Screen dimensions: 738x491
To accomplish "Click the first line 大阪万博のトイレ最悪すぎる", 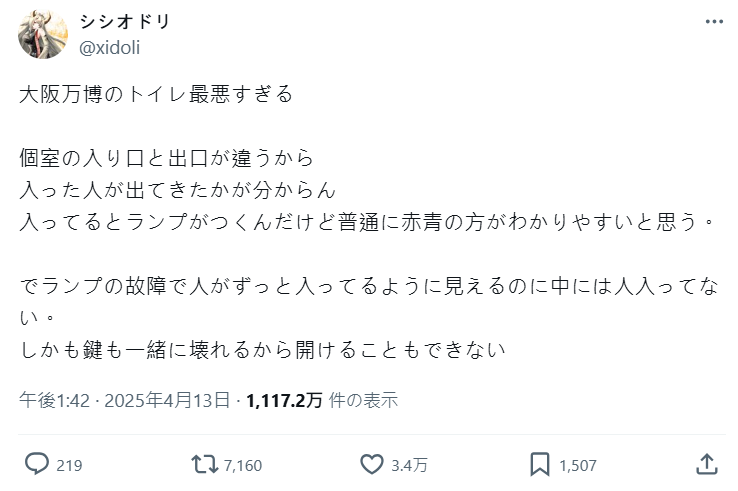I will tap(156, 94).
